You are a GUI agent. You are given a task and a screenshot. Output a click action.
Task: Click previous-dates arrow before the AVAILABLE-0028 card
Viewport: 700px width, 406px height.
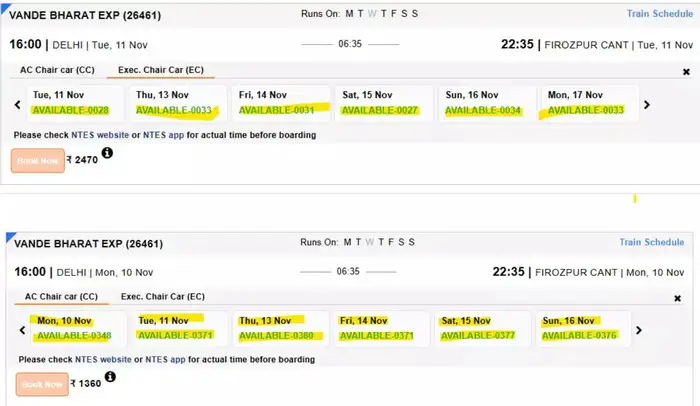coord(16,104)
